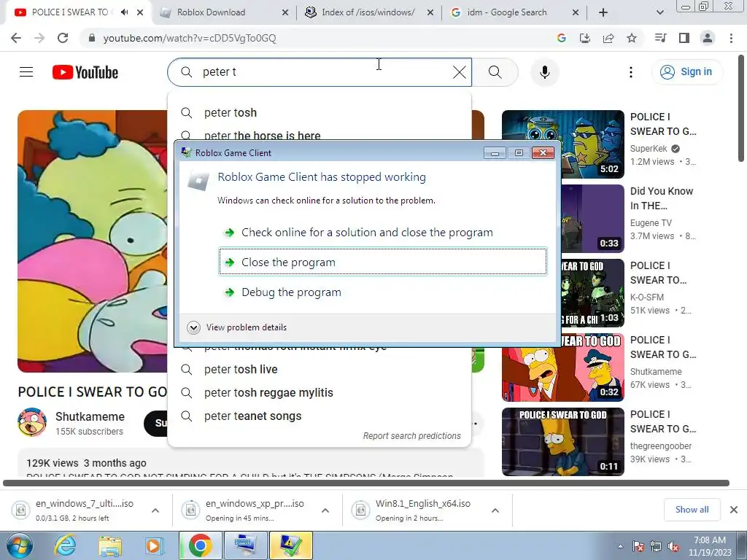Open the YouTube hamburger guide menu
The image size is (747, 560).
pyautogui.click(x=26, y=72)
